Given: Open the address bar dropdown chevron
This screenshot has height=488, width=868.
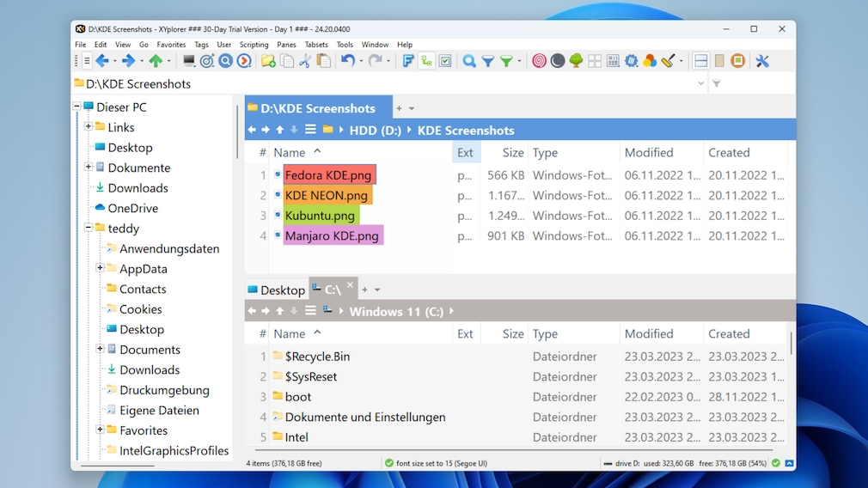Looking at the screenshot, I should click(x=700, y=83).
